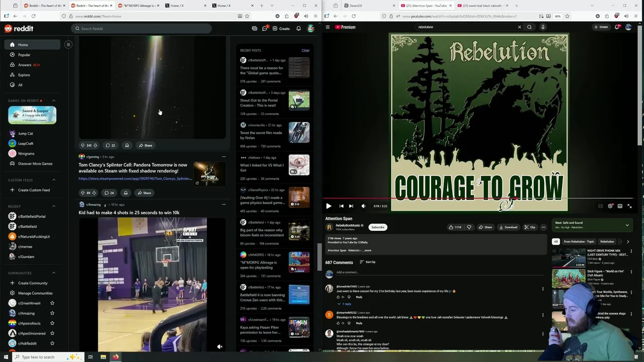Expand description with ...more
Screen dimensions: 644x362
366,250
